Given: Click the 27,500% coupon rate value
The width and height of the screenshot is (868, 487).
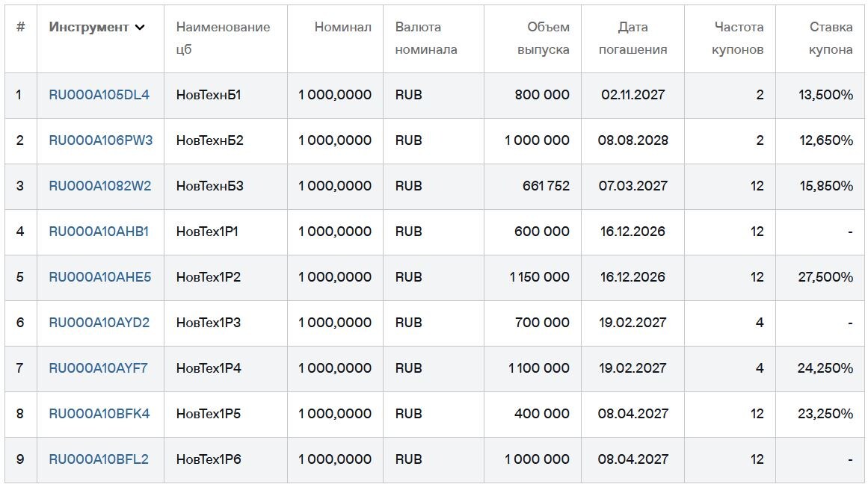Looking at the screenshot, I should point(827,277).
